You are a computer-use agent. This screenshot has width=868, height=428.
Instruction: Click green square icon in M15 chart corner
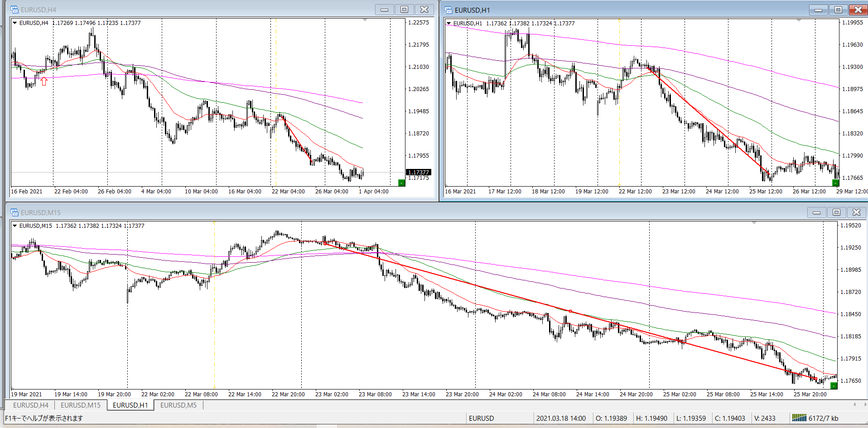pos(834,385)
